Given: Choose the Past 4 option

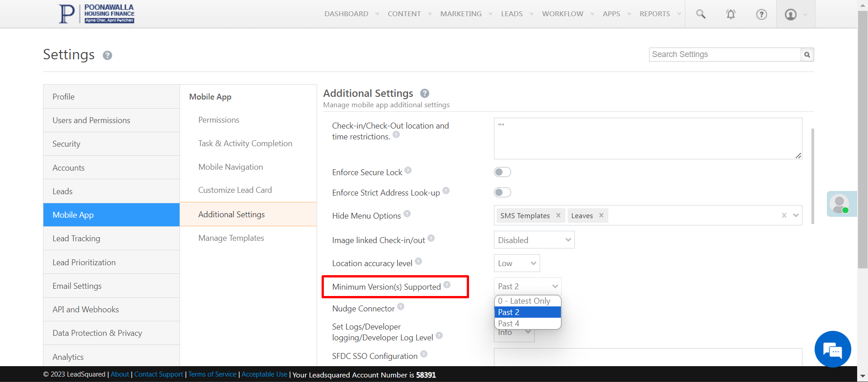Looking at the screenshot, I should coord(528,324).
